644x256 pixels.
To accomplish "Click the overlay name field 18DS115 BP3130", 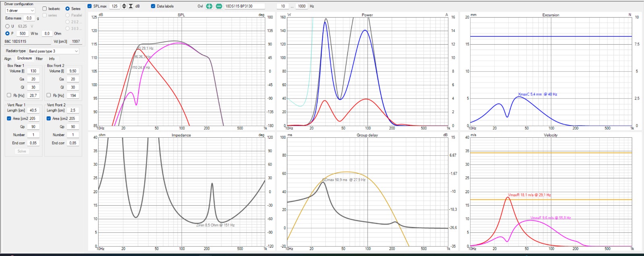I will click(x=244, y=6).
